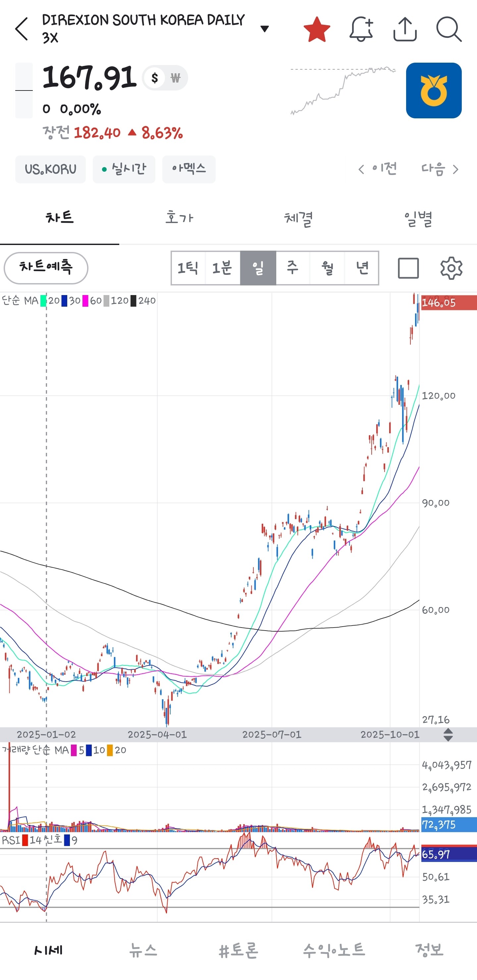This screenshot has width=477, height=980.
Task: Switch currency to won (₩)
Action: coord(175,78)
